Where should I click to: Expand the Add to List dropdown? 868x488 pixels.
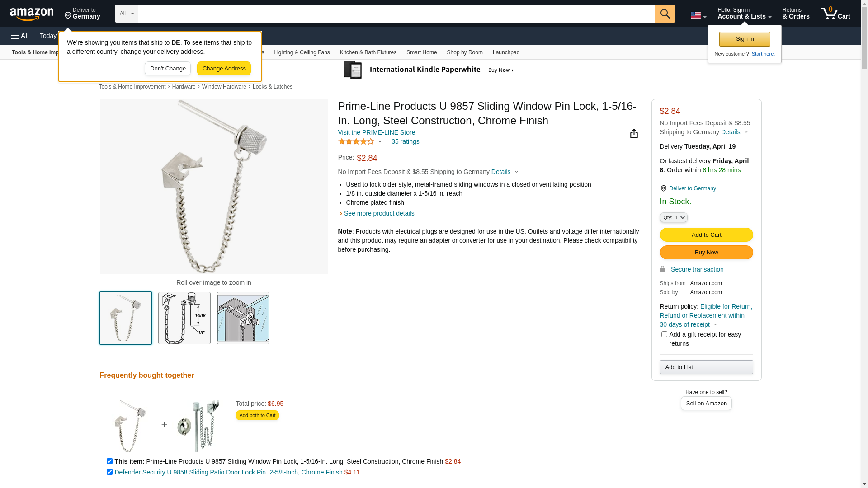click(x=706, y=367)
